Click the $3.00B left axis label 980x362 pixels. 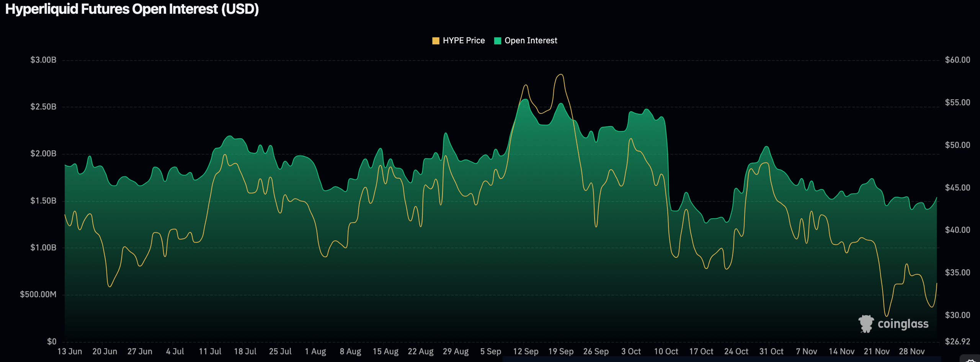click(43, 60)
